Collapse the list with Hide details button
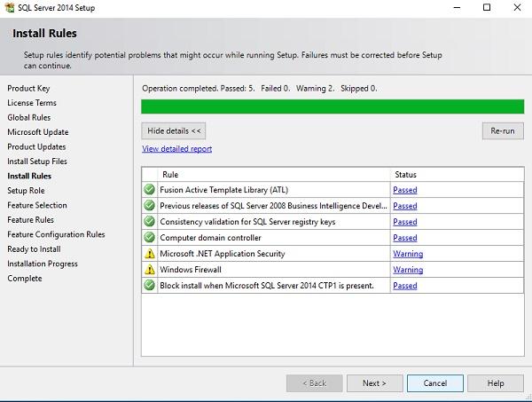The height and width of the screenshot is (402, 532). click(x=175, y=130)
